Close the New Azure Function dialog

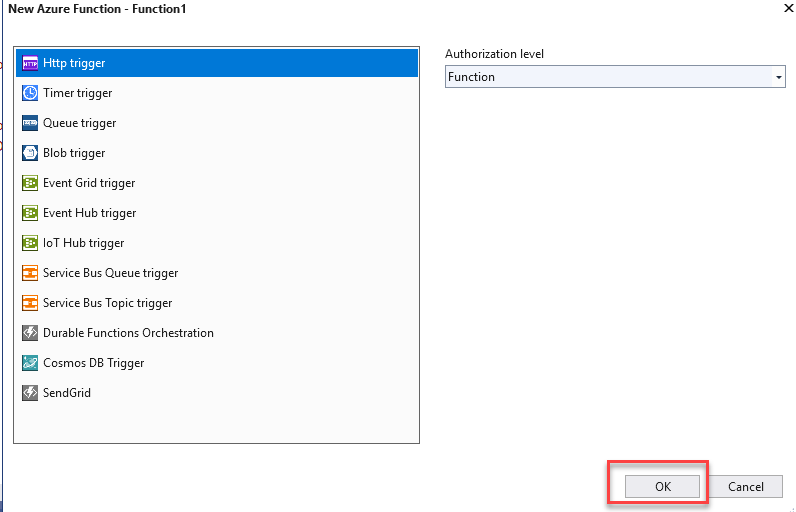(x=788, y=8)
